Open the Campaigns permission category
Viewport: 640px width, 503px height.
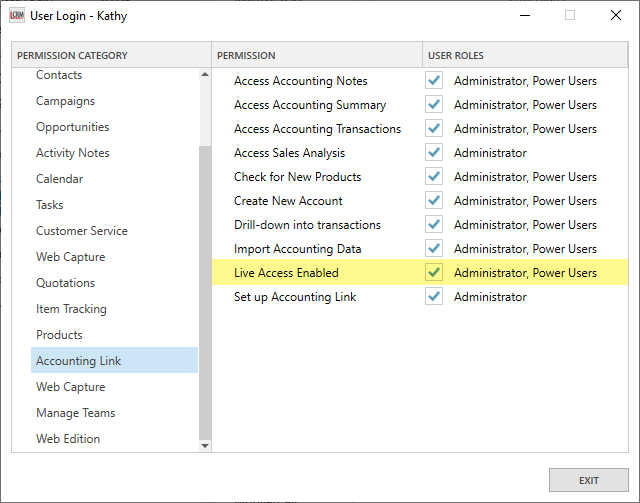(x=65, y=101)
